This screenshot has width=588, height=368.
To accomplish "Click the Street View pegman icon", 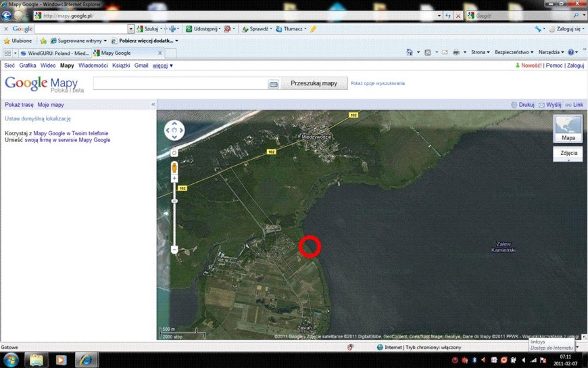I will coord(174,168).
